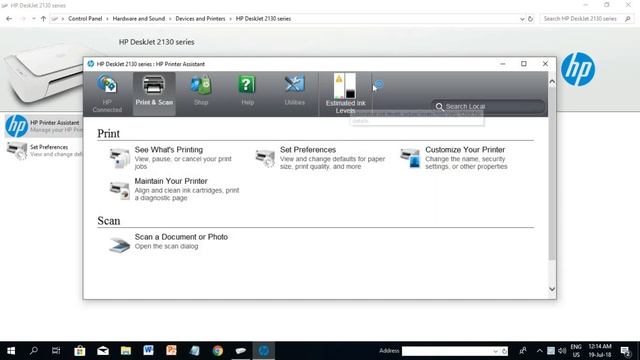The height and width of the screenshot is (360, 640).
Task: Click the Printer Assistant vertical scrollbar thumb
Action: (x=552, y=173)
